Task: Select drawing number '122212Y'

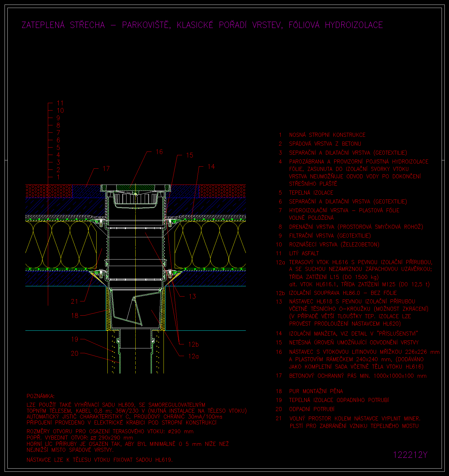Action: 411,455
